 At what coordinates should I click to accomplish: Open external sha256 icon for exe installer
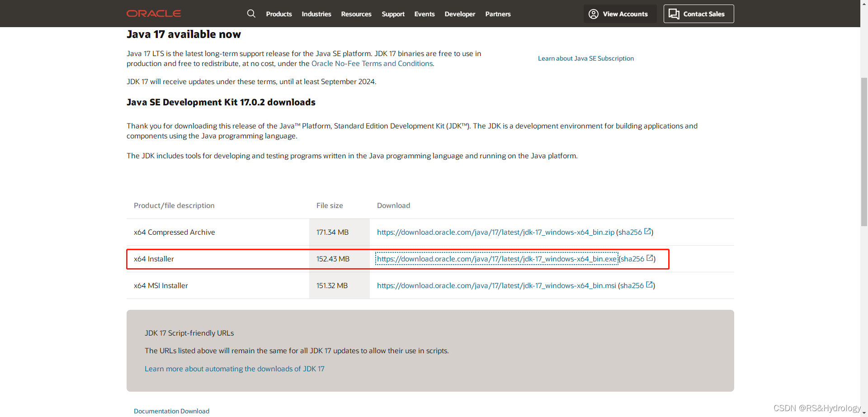pyautogui.click(x=650, y=258)
